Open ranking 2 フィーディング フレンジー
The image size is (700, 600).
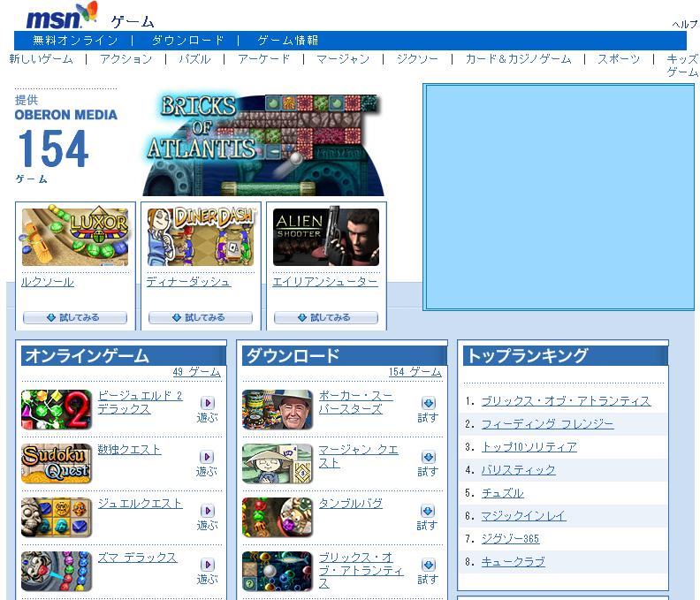point(547,424)
